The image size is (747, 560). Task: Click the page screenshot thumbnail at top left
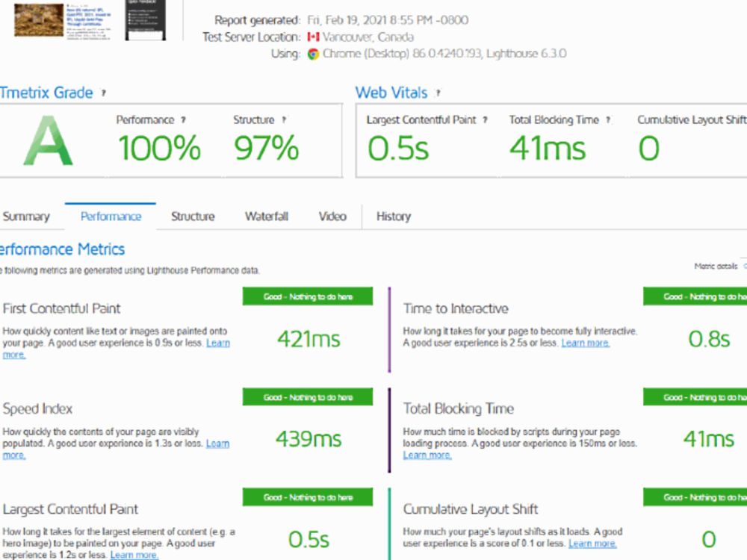click(39, 20)
